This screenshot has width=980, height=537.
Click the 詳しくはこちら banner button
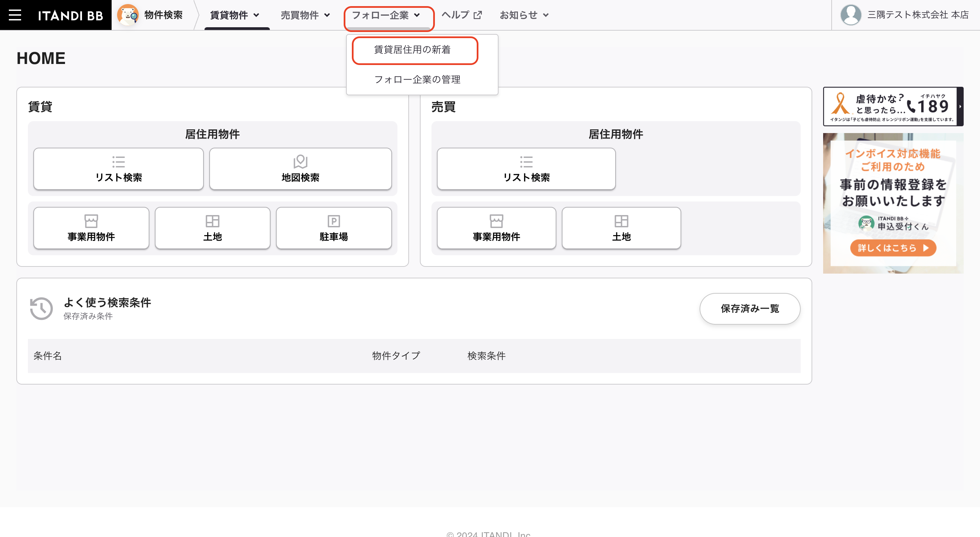(x=893, y=248)
